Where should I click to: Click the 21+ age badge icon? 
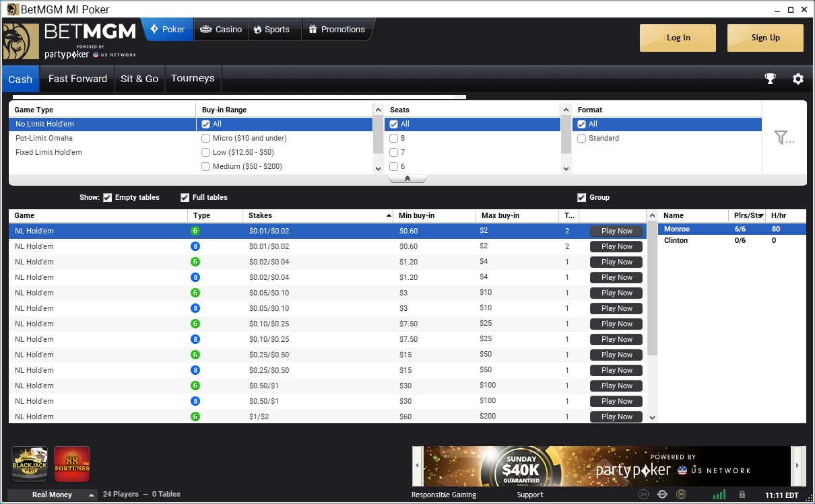click(x=643, y=495)
